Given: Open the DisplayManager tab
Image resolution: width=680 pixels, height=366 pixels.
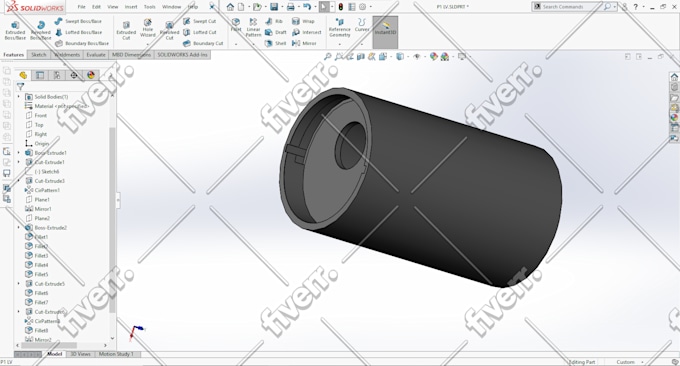Looking at the screenshot, I should 91,75.
